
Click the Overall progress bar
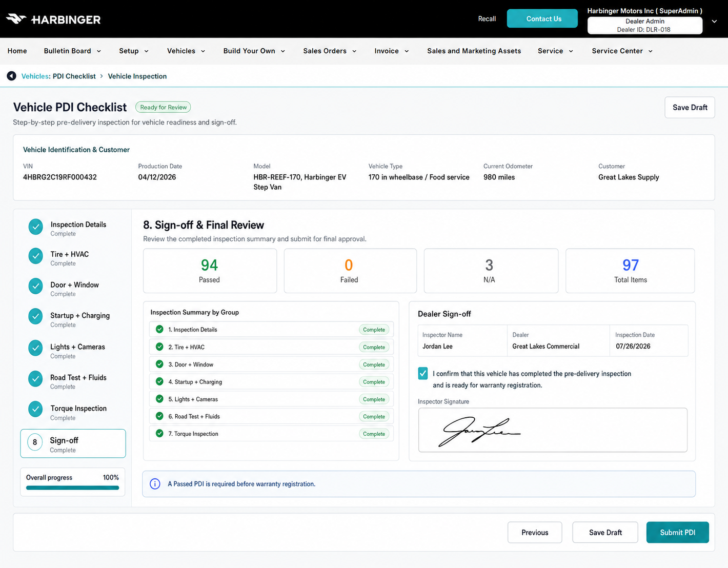click(x=72, y=488)
